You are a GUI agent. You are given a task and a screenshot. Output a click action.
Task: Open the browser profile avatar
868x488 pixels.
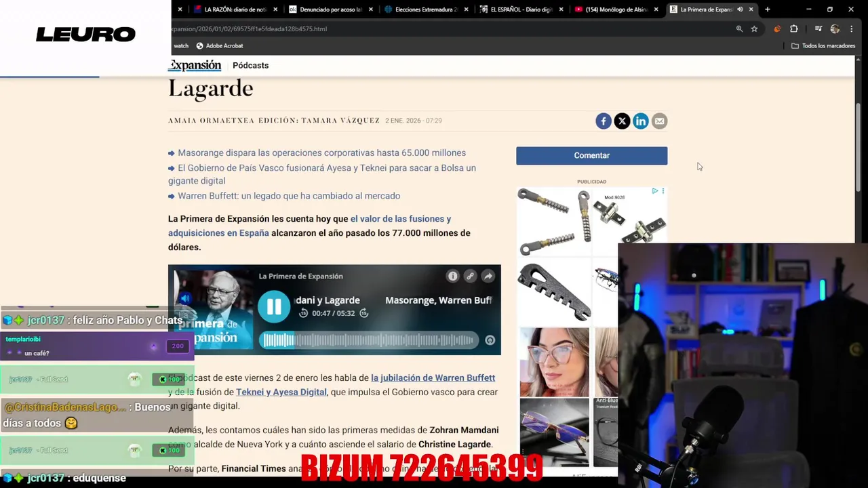pyautogui.click(x=835, y=29)
